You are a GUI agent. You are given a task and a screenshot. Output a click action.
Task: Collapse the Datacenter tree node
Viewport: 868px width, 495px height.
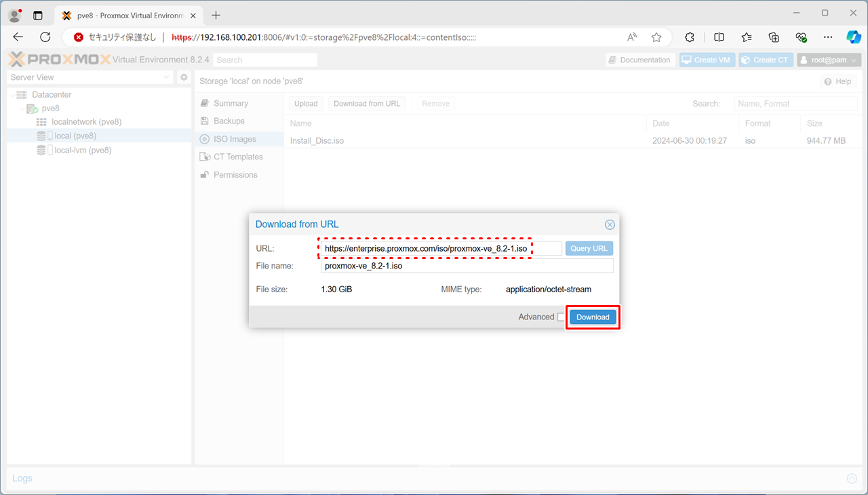pos(12,95)
